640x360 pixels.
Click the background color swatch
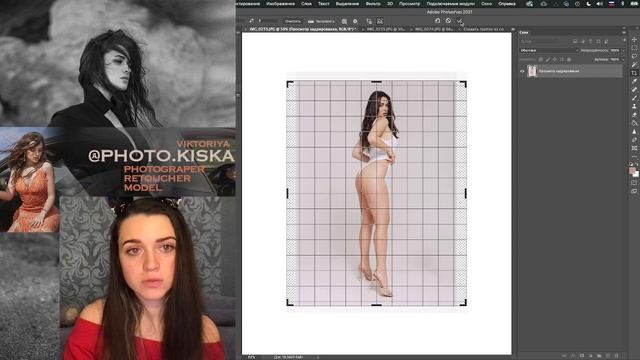pos(636,175)
